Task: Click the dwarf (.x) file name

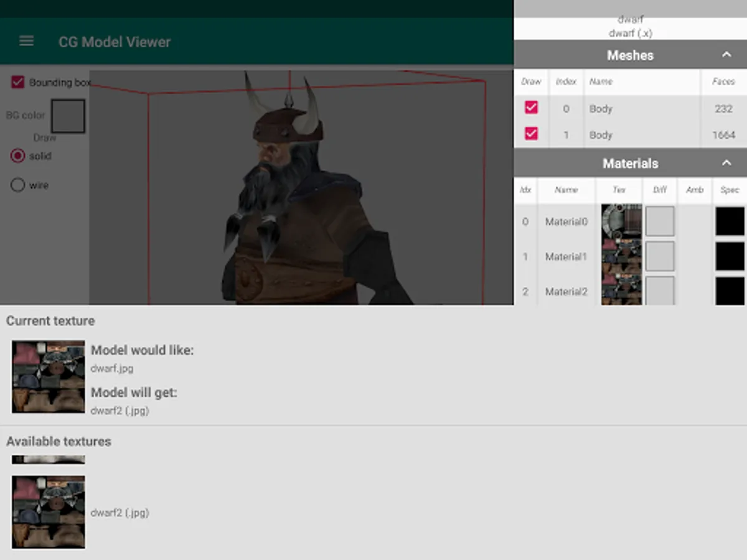Action: click(x=630, y=33)
